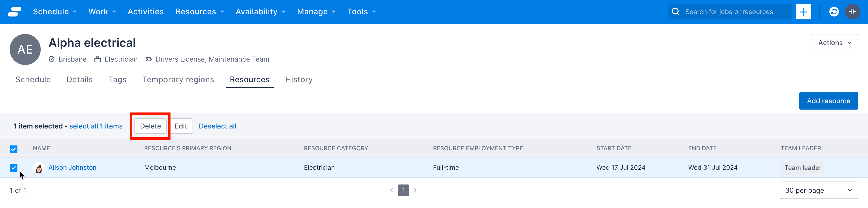This screenshot has width=868, height=208.
Task: Click the START DATE column header
Action: (x=614, y=148)
